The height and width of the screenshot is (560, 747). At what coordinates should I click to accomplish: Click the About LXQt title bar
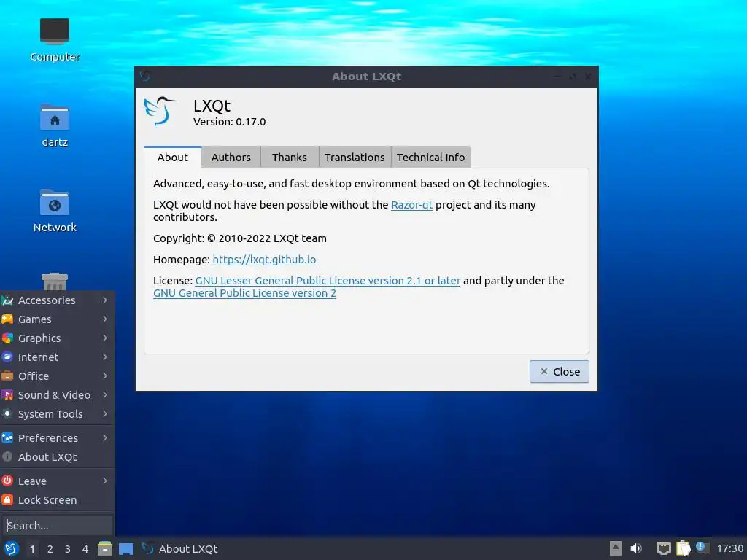366,76
